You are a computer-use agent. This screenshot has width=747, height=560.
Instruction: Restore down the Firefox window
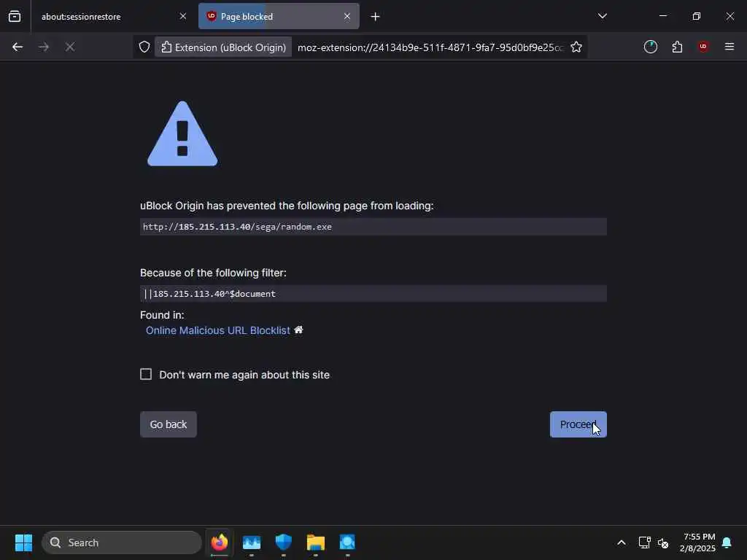(697, 16)
